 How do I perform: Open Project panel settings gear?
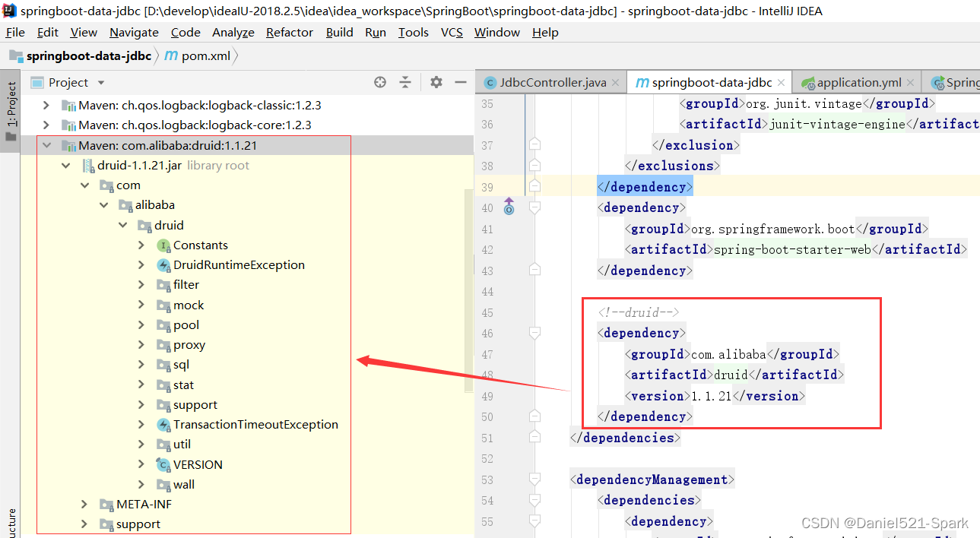[x=436, y=82]
